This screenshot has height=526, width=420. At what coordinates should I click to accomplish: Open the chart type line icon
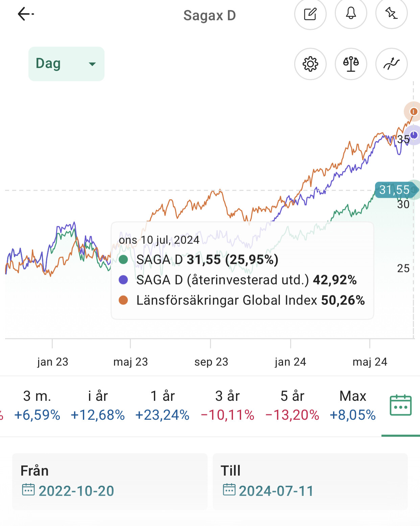coord(391,64)
